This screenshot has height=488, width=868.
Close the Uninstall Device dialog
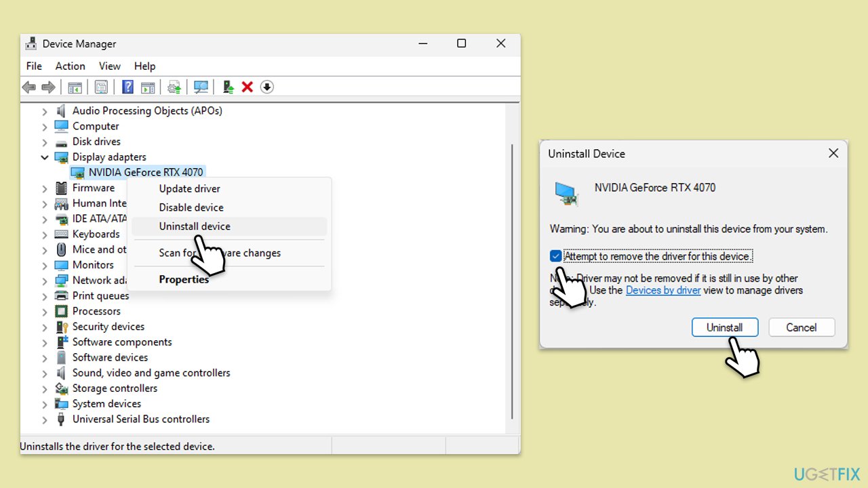point(833,154)
